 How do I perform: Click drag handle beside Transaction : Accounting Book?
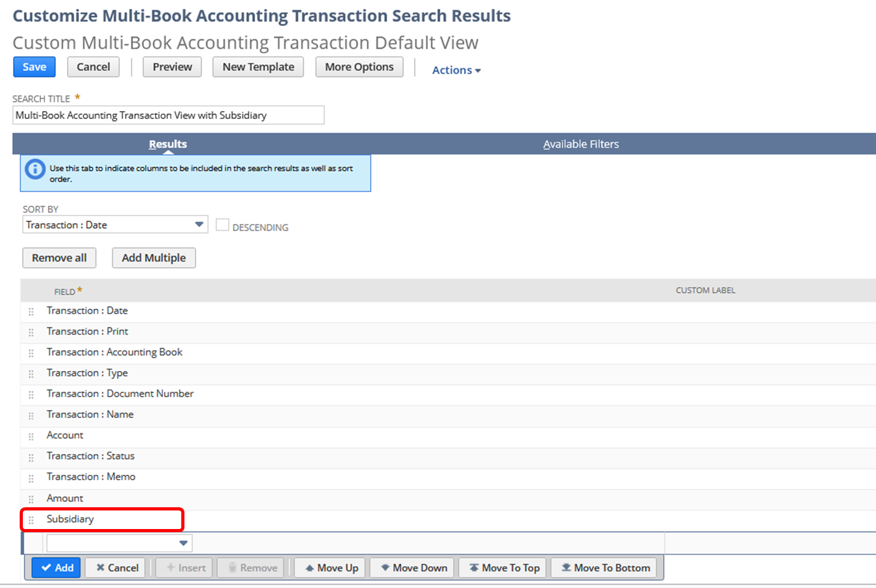coord(31,353)
